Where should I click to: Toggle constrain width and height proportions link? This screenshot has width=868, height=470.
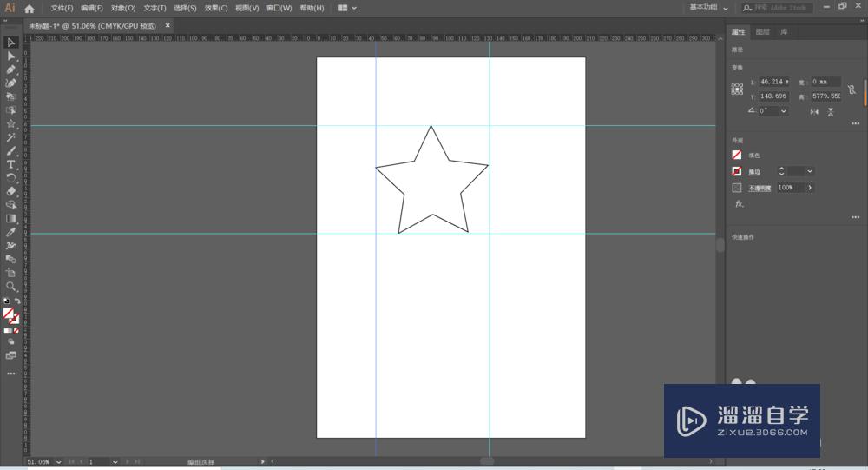coord(852,89)
